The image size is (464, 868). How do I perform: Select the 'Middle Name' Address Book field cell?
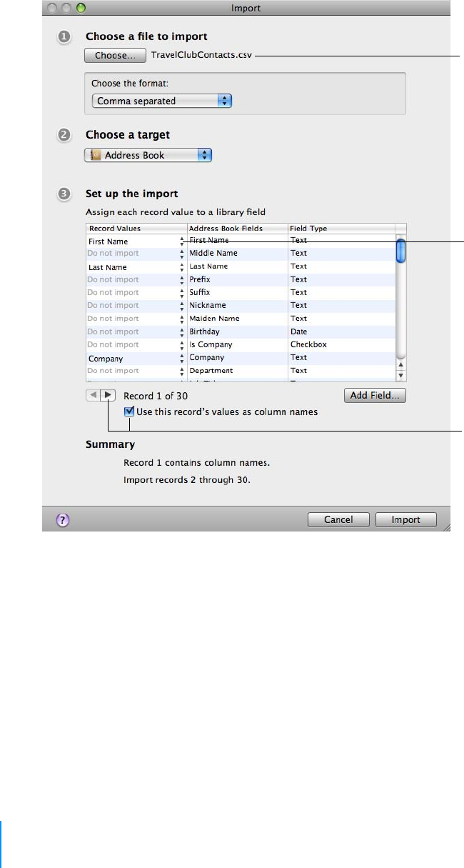tap(237, 253)
